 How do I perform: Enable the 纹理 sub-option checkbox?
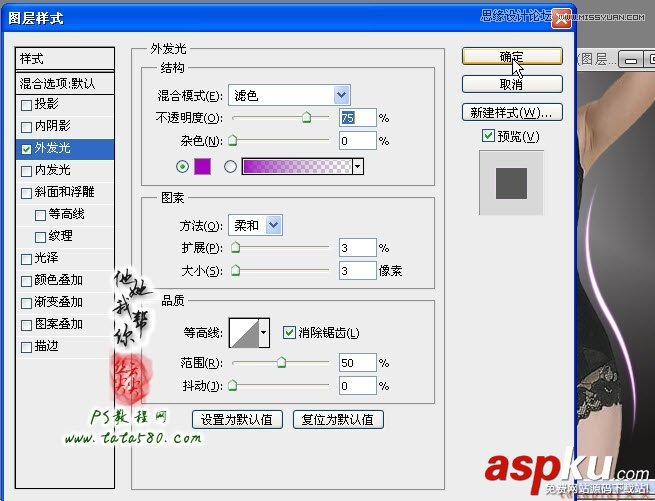click(x=41, y=237)
